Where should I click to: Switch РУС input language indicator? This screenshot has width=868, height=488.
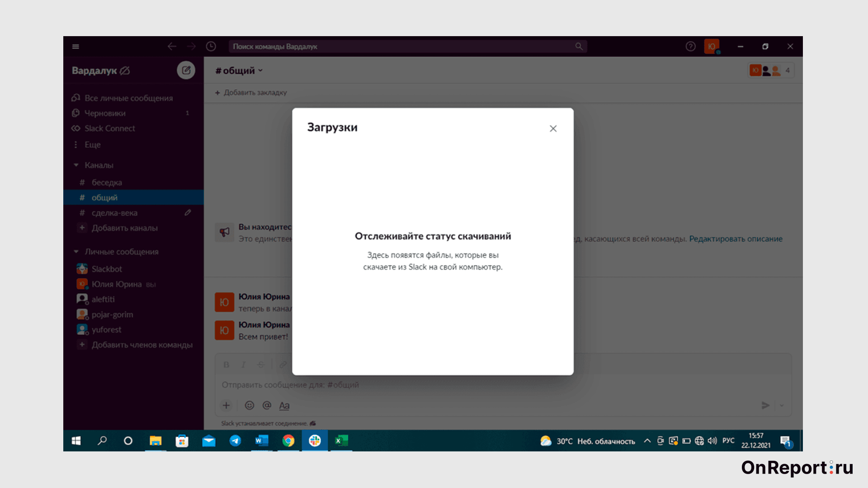[728, 441]
